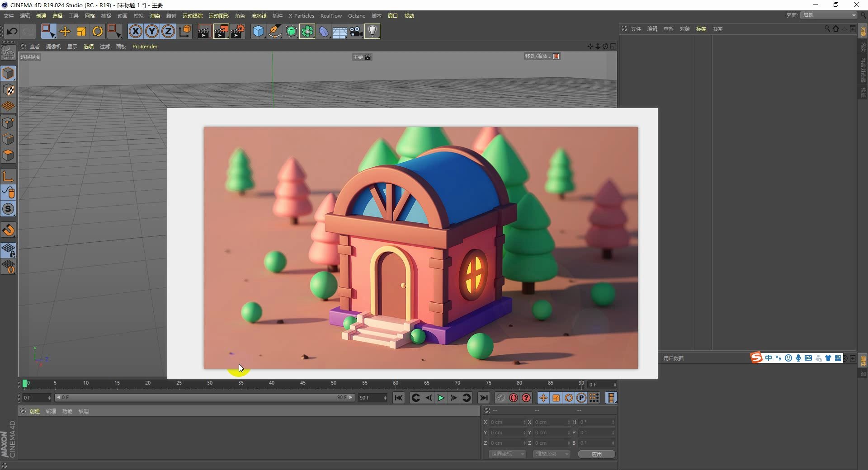Add a Light object
Viewport: 868px width, 470px height.
pos(372,31)
